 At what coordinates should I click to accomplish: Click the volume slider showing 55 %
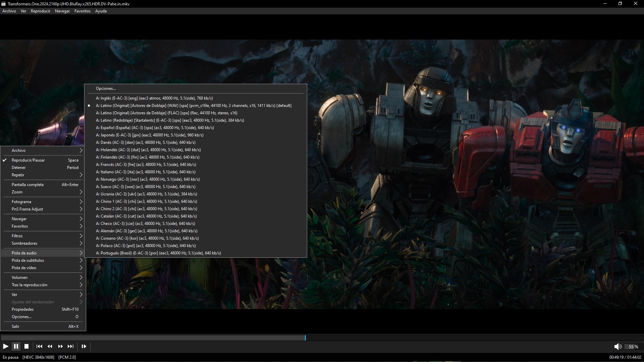[x=633, y=347]
